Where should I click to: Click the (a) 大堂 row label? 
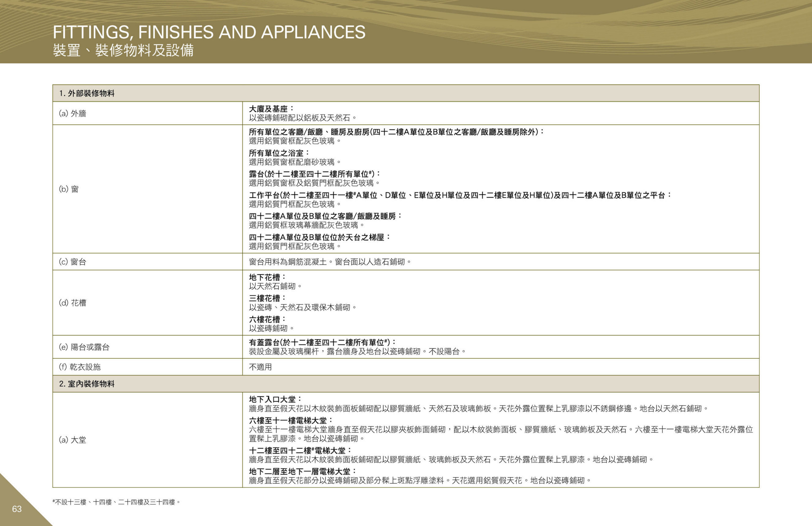pyautogui.click(x=72, y=440)
